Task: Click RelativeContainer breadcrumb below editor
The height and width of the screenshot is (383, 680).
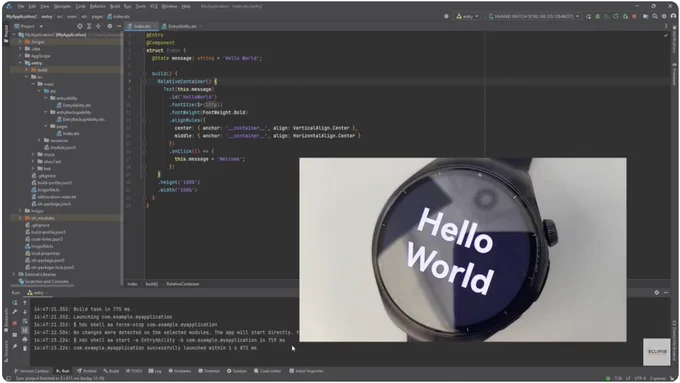Action: pos(183,284)
